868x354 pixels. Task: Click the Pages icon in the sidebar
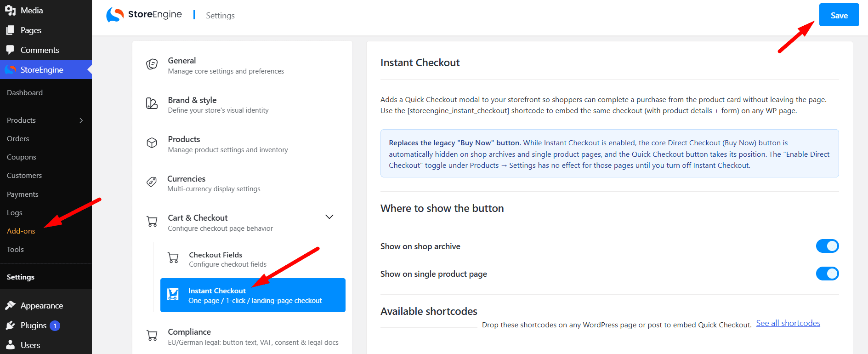pyautogui.click(x=10, y=30)
